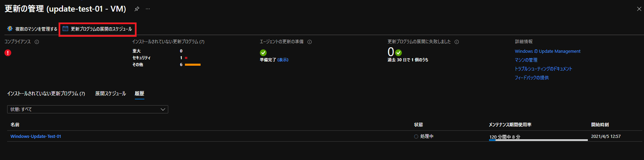The height and width of the screenshot is (160, 644).
Task: Open the 状態: すべて filter dropdown
Action: [x=88, y=109]
